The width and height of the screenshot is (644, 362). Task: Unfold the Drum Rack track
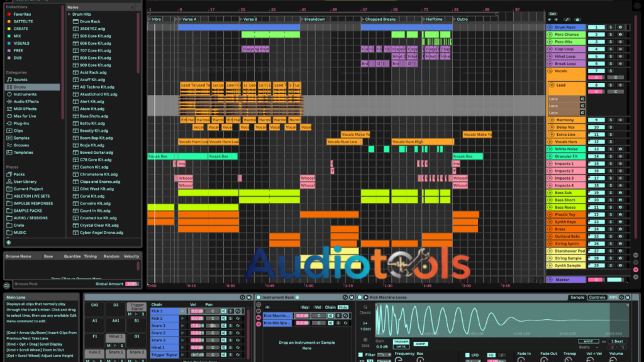[550, 27]
